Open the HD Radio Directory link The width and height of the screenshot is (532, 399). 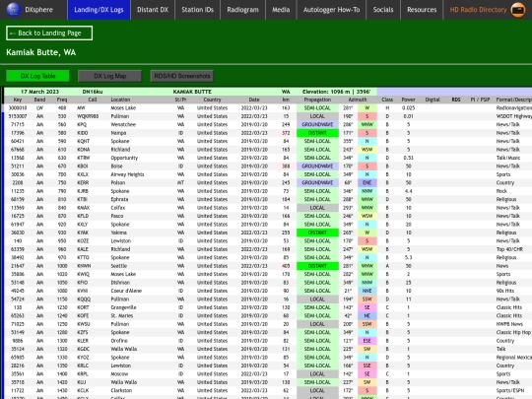click(x=478, y=10)
